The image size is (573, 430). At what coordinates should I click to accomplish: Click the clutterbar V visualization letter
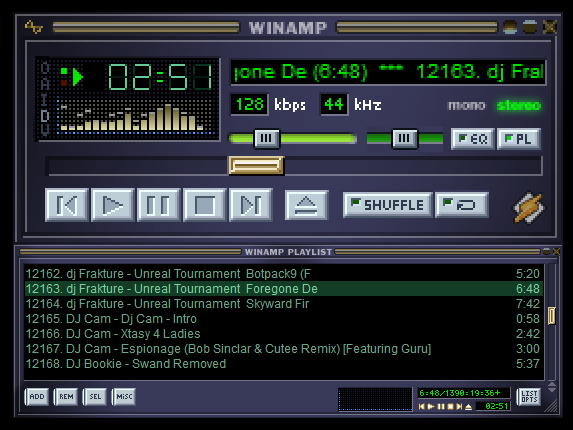tap(45, 130)
